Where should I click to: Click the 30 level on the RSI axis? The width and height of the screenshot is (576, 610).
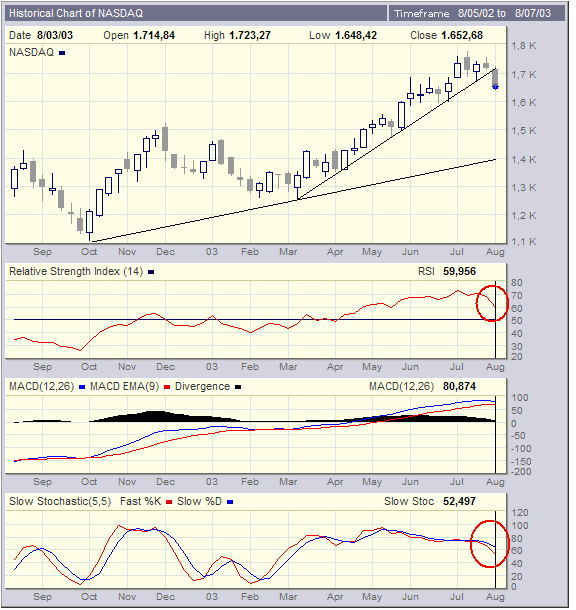click(516, 347)
